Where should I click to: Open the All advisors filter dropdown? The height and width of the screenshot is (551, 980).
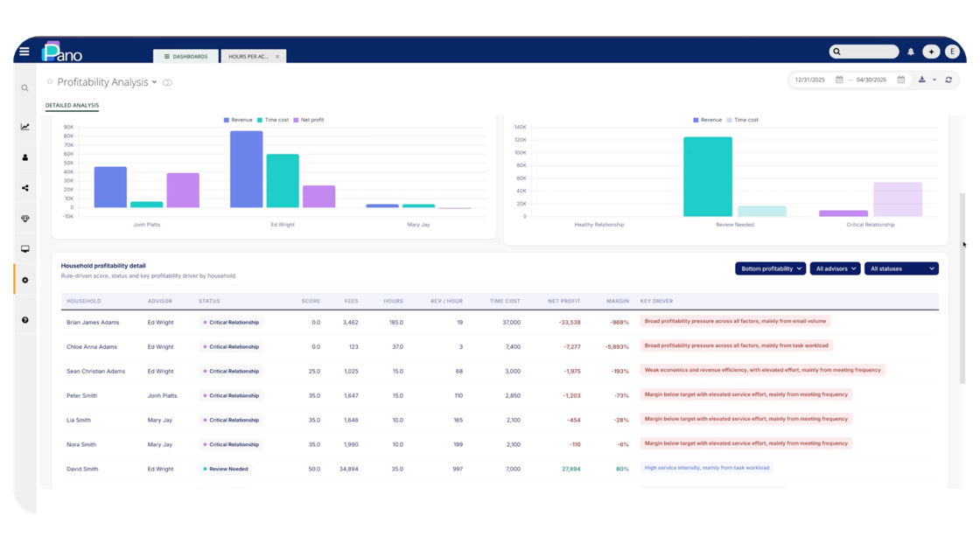[x=835, y=269]
